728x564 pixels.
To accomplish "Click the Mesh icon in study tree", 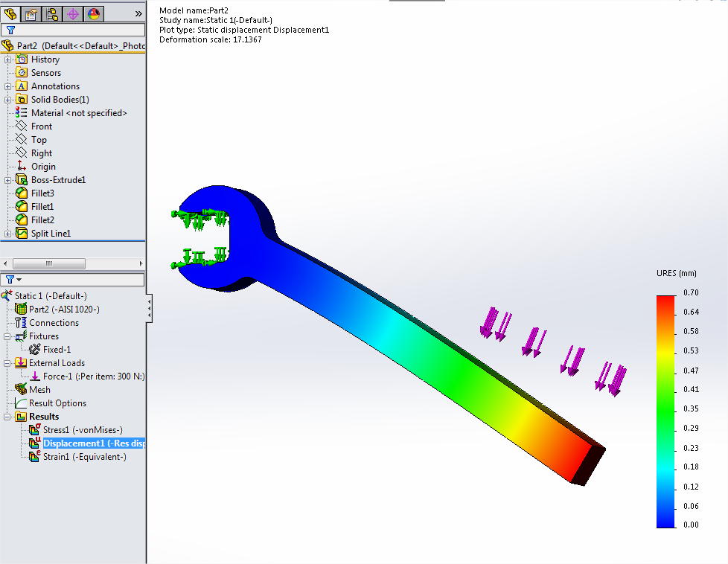I will click(21, 390).
